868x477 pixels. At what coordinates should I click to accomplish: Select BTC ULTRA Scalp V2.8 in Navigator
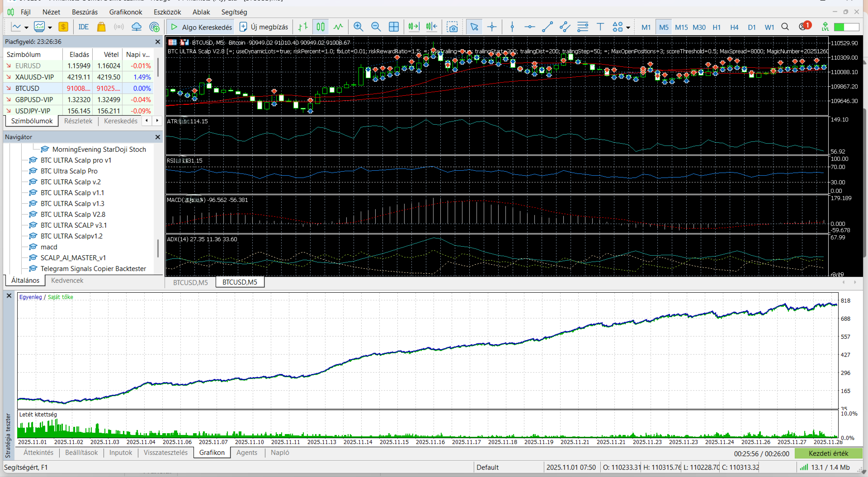(73, 215)
